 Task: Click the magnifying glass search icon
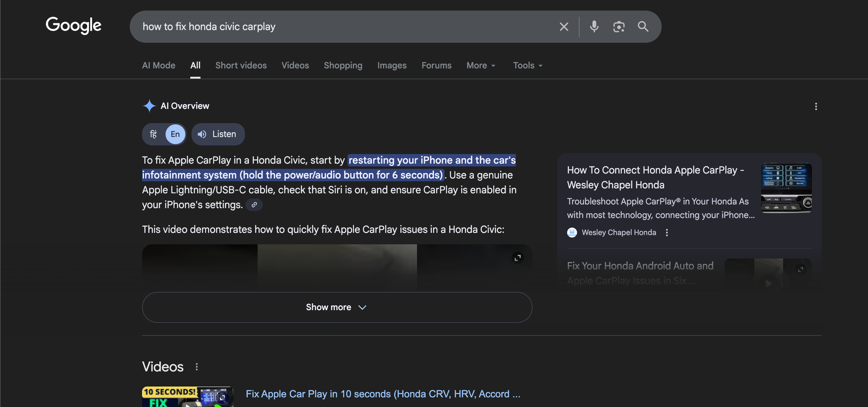click(x=643, y=27)
